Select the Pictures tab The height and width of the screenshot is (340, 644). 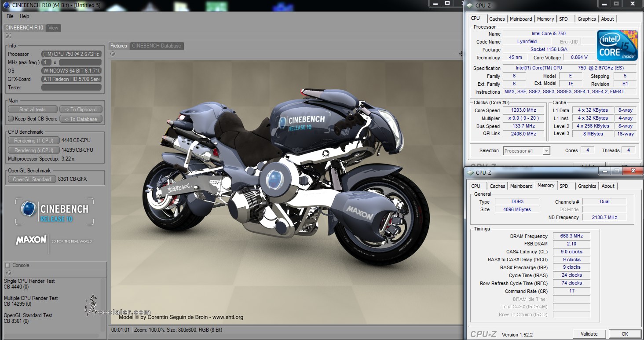pos(118,46)
